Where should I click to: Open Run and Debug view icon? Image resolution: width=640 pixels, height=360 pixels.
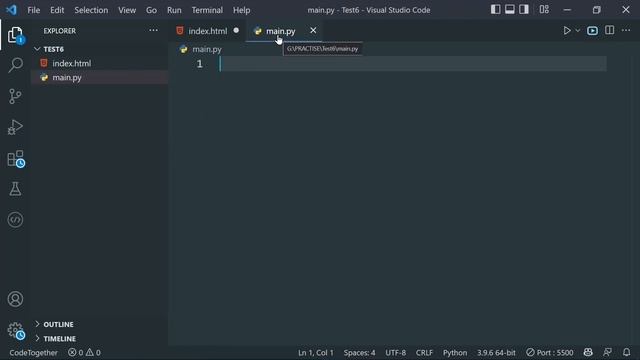(x=15, y=127)
